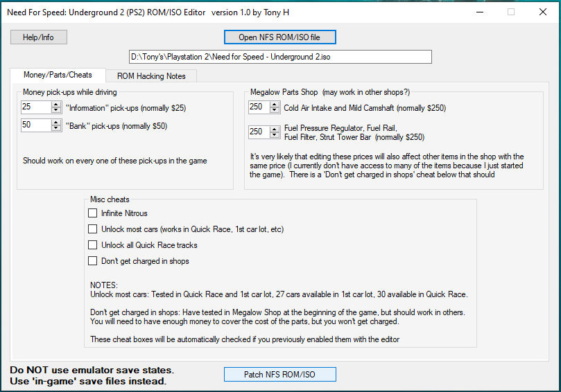Viewport: 561px width, 392px height.
Task: Close the ROM/ISO Editor window
Action: click(542, 12)
